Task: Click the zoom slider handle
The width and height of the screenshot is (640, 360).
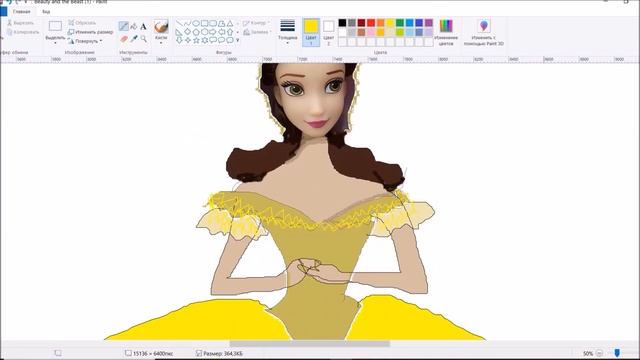Action: click(617, 353)
